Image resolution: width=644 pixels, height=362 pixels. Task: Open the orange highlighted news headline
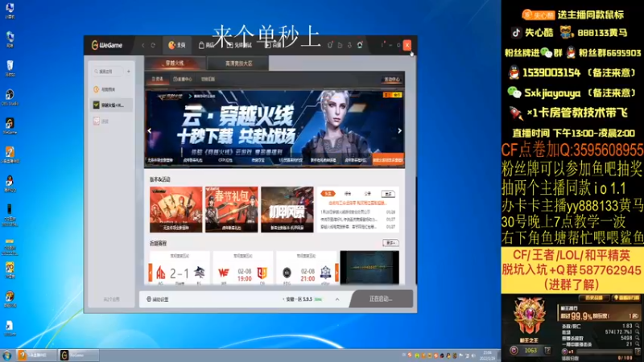357,203
